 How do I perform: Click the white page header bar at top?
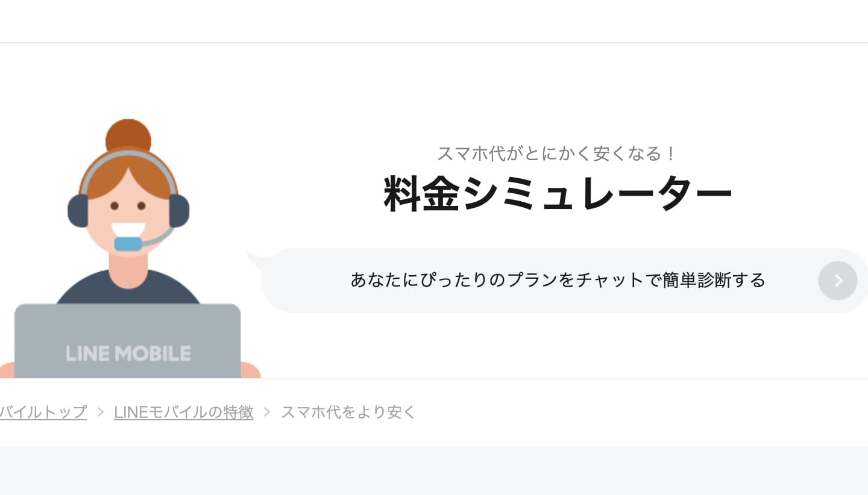[x=434, y=20]
